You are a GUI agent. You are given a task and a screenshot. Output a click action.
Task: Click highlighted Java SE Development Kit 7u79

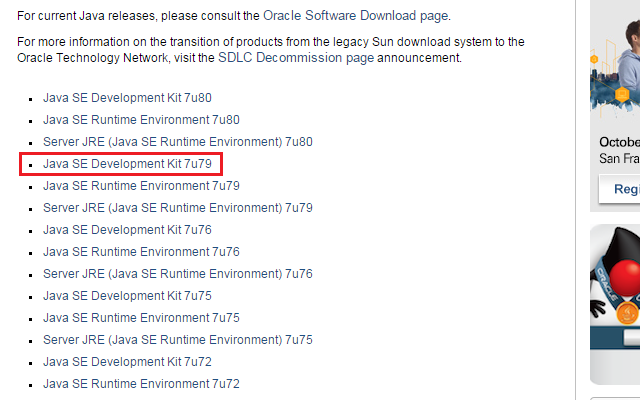[127, 164]
